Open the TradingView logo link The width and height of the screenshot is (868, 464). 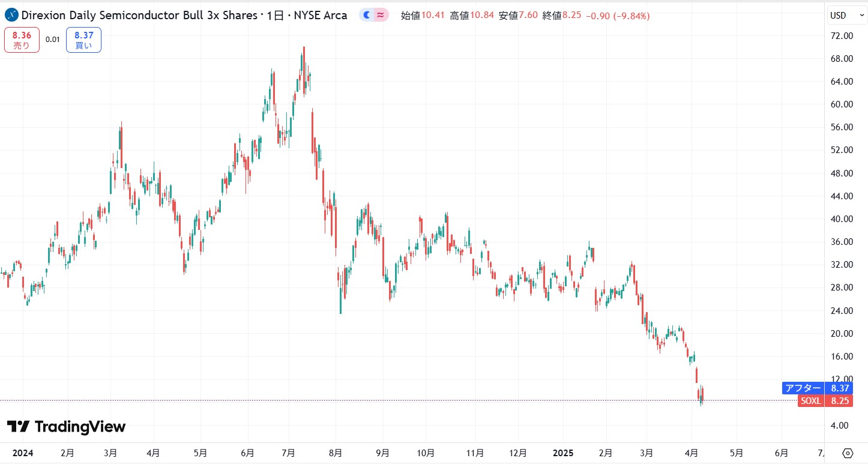66,427
